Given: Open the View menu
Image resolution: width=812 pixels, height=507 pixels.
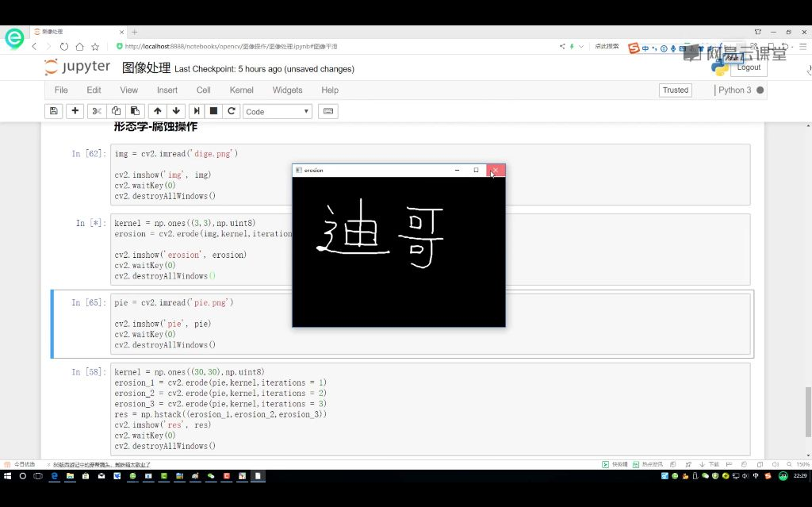Looking at the screenshot, I should point(129,90).
